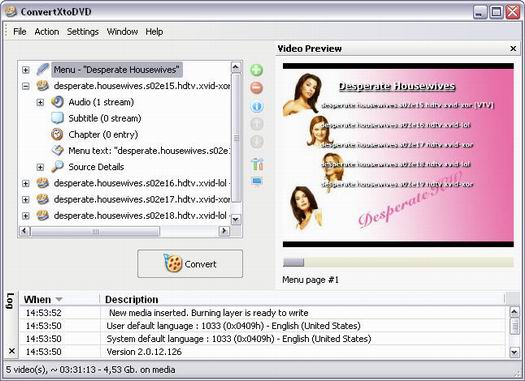Viewport: 525px width, 381px height.
Task: Expand the Menu "Desperate Housewives" node
Action: 25,70
